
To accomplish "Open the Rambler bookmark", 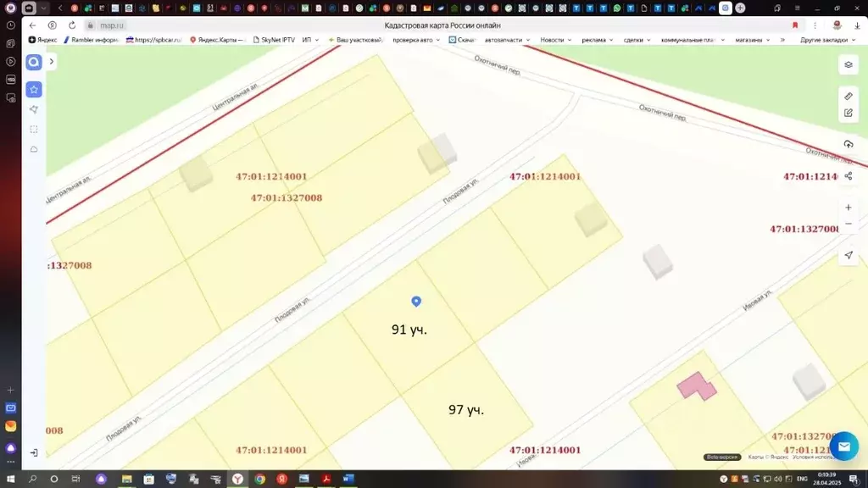I will click(x=91, y=40).
